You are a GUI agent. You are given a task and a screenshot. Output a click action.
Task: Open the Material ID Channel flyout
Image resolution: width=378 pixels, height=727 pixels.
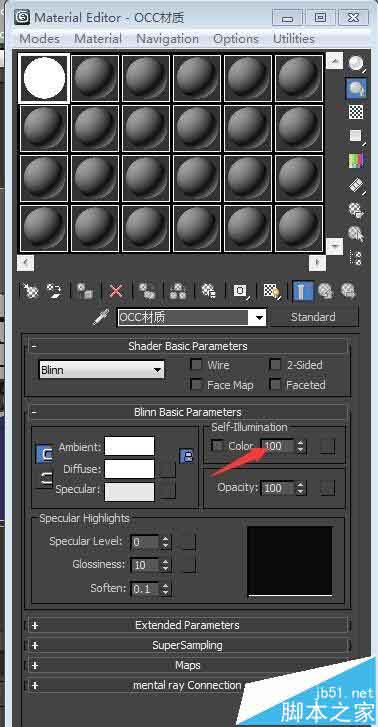click(x=241, y=291)
